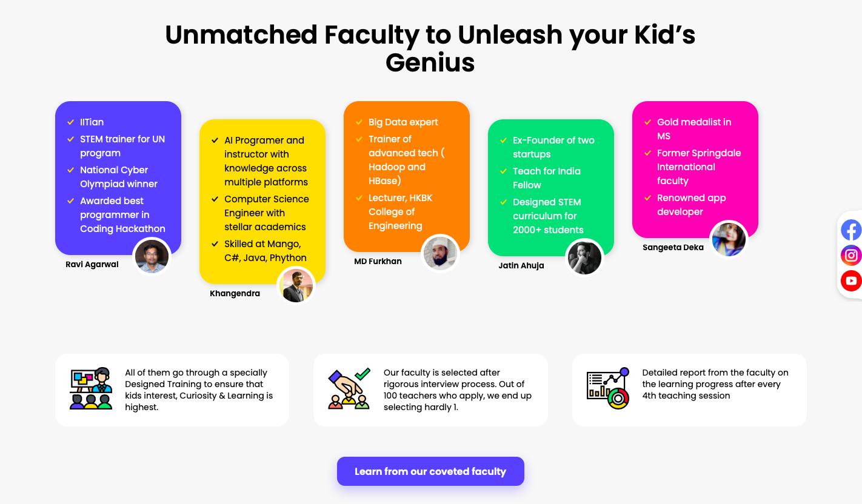Screen dimensions: 862x504
Task: Click Ravi Agarwal's profile photo
Action: [x=152, y=256]
